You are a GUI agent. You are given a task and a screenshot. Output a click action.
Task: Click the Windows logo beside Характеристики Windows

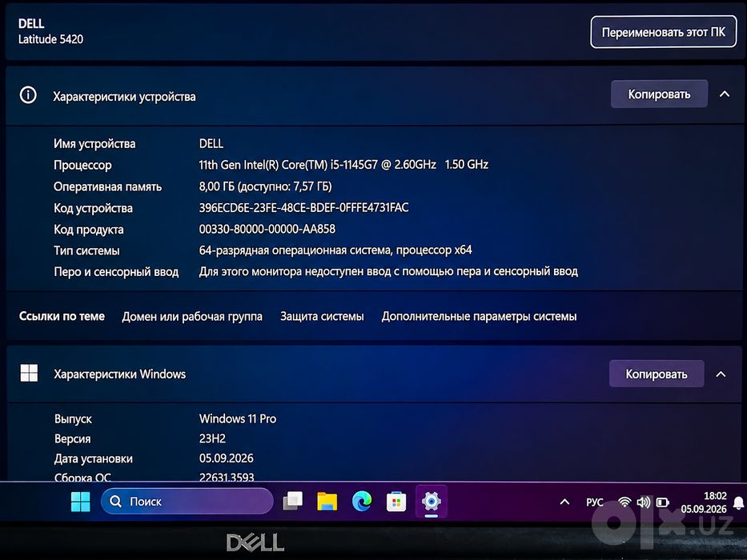click(29, 373)
